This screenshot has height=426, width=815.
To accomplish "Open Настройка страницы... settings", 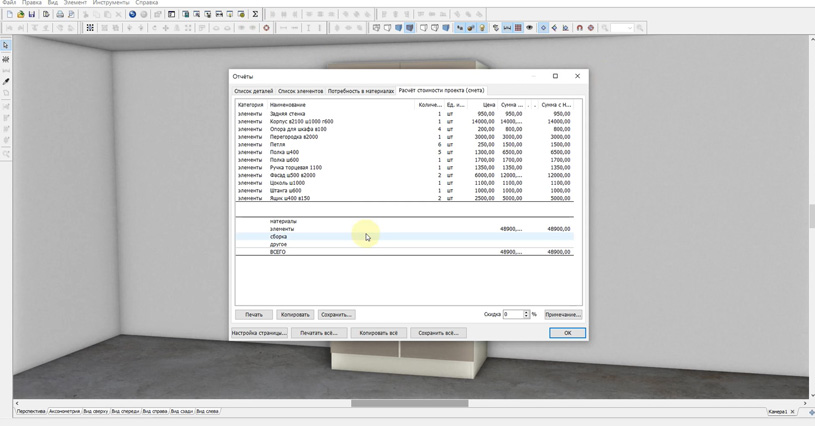I will pyautogui.click(x=259, y=332).
